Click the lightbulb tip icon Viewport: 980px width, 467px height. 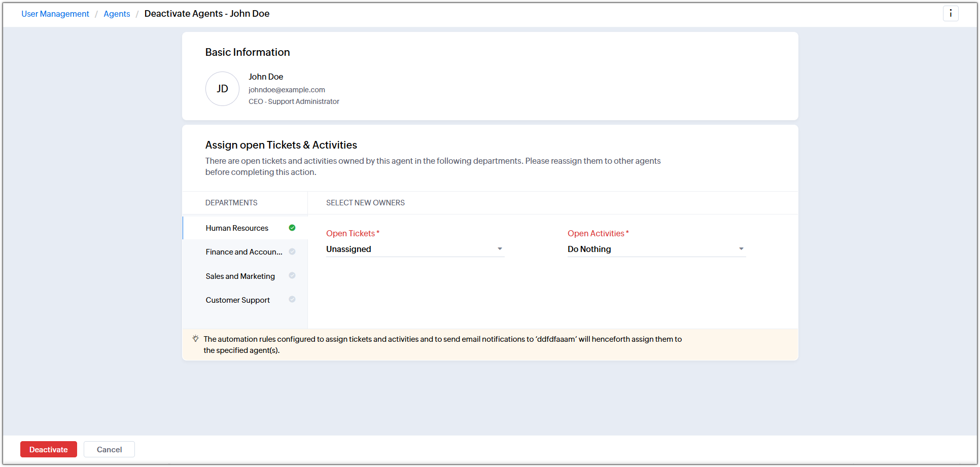(x=195, y=339)
